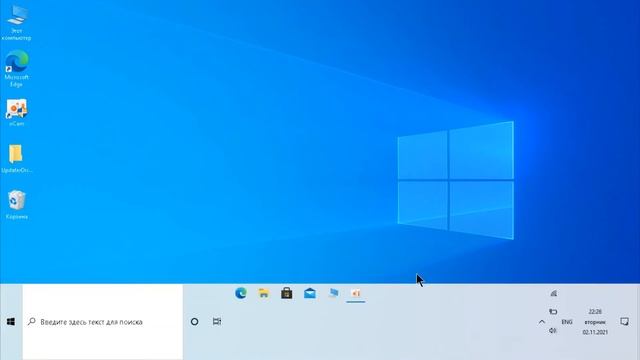
Task: Open the Mail app from the taskbar
Action: [x=310, y=293]
